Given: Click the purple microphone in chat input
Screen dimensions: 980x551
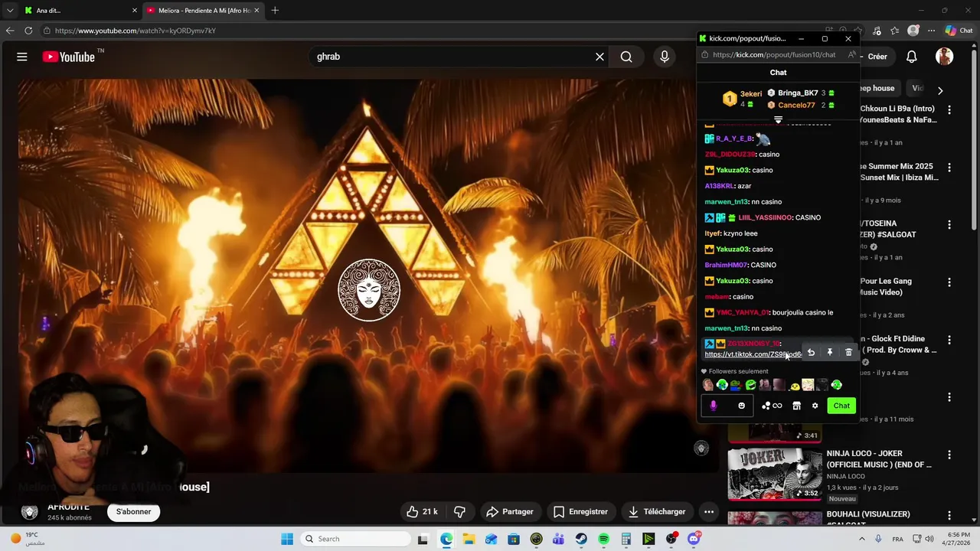Looking at the screenshot, I should pos(713,406).
